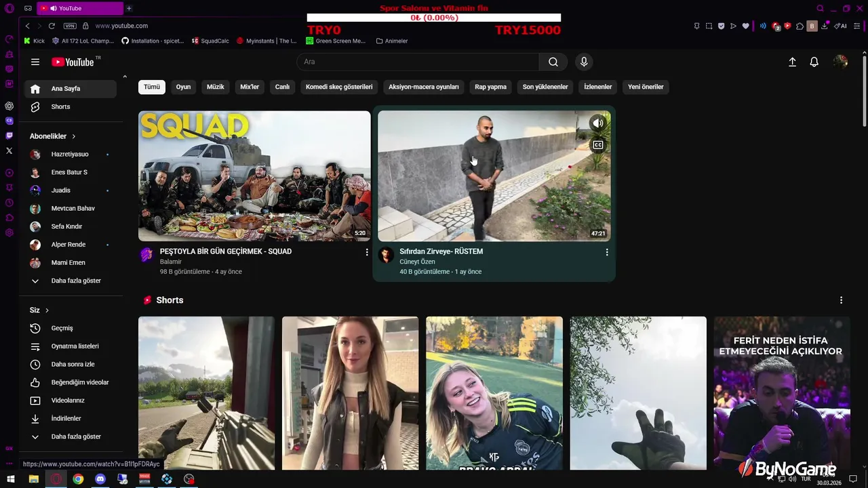Select the Tümü filter chip
This screenshot has height=488, width=868.
coord(152,87)
